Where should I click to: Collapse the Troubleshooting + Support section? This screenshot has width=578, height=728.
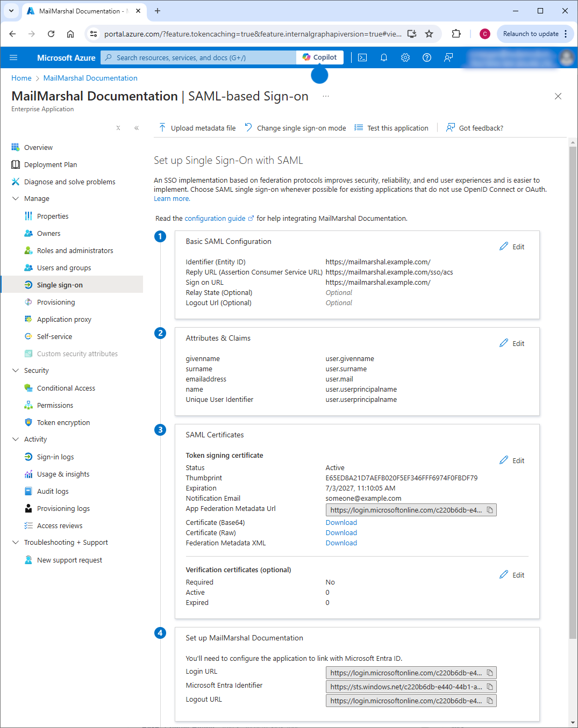pos(16,543)
